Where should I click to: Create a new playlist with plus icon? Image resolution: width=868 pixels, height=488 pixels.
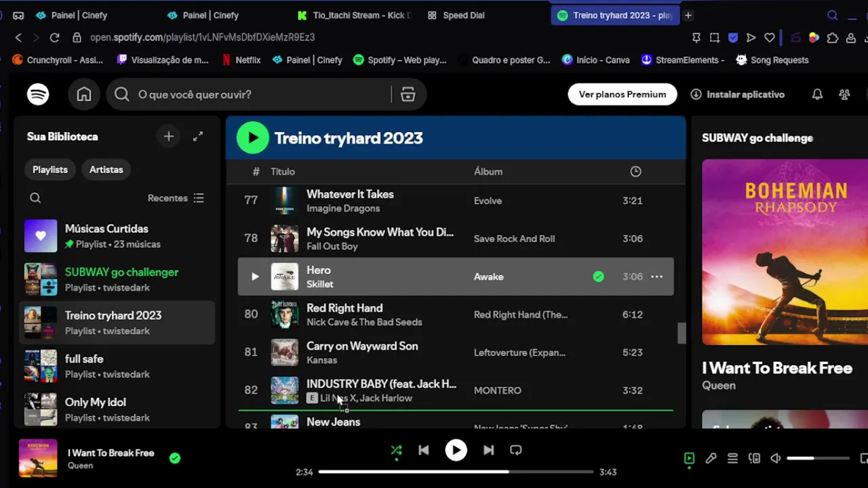point(169,136)
